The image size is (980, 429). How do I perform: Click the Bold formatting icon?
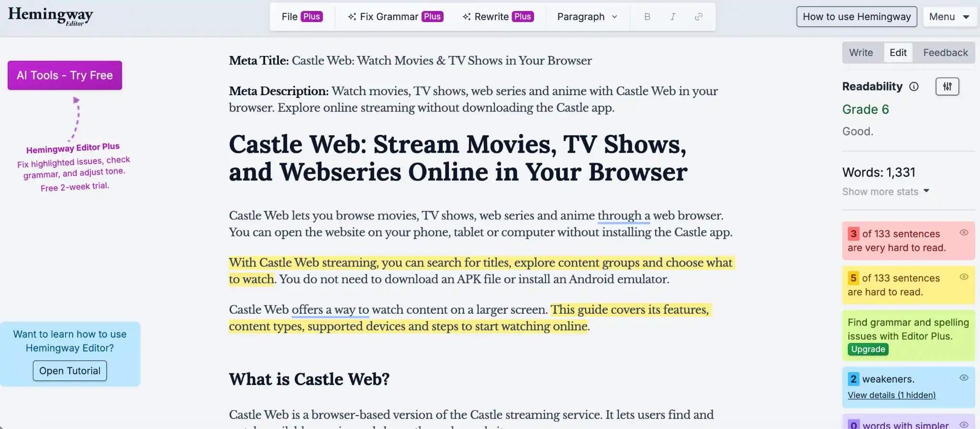click(647, 17)
